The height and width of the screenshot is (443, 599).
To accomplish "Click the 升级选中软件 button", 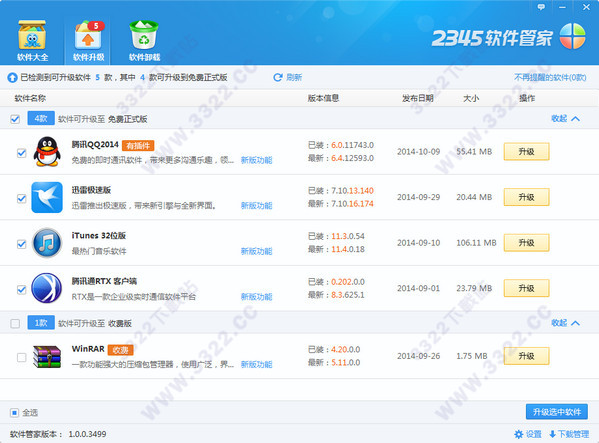I will pyautogui.click(x=557, y=412).
